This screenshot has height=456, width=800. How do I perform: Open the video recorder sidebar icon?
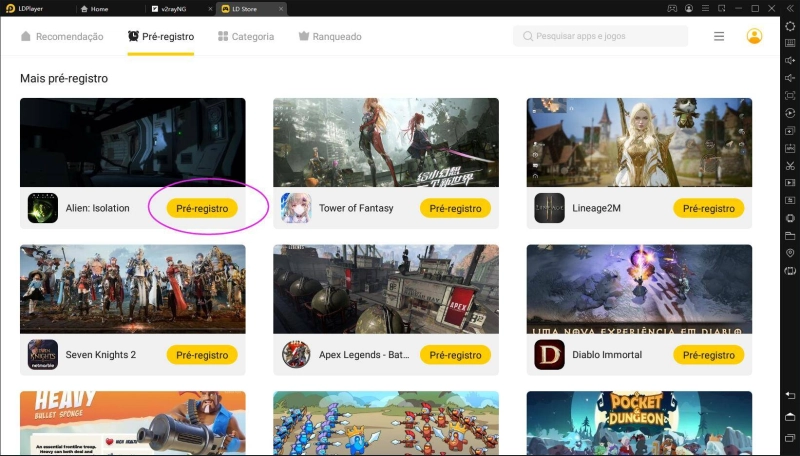(x=790, y=183)
